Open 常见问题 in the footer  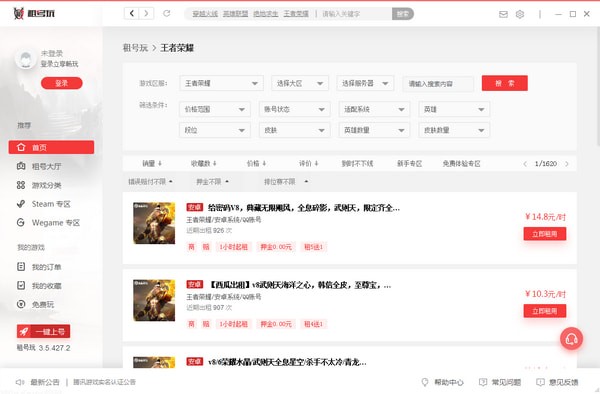(500, 382)
